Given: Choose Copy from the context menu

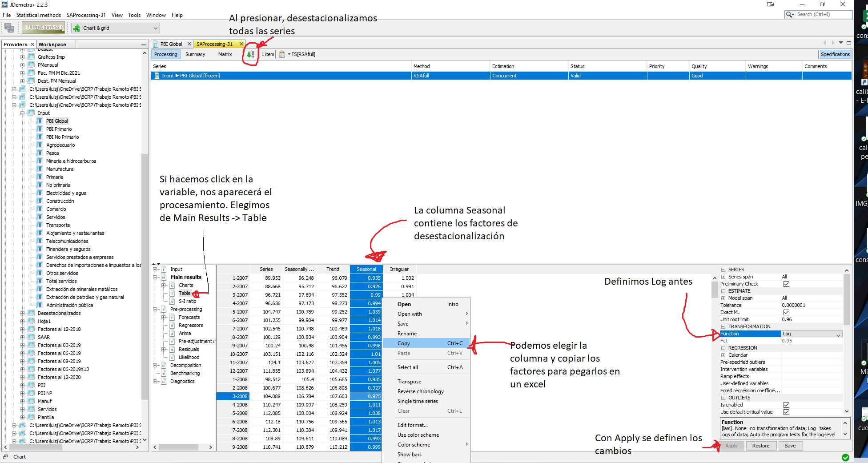Looking at the screenshot, I should (404, 343).
